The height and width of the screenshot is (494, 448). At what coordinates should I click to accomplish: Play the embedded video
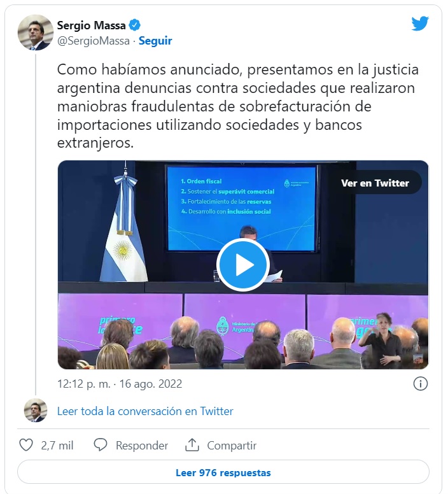242,265
